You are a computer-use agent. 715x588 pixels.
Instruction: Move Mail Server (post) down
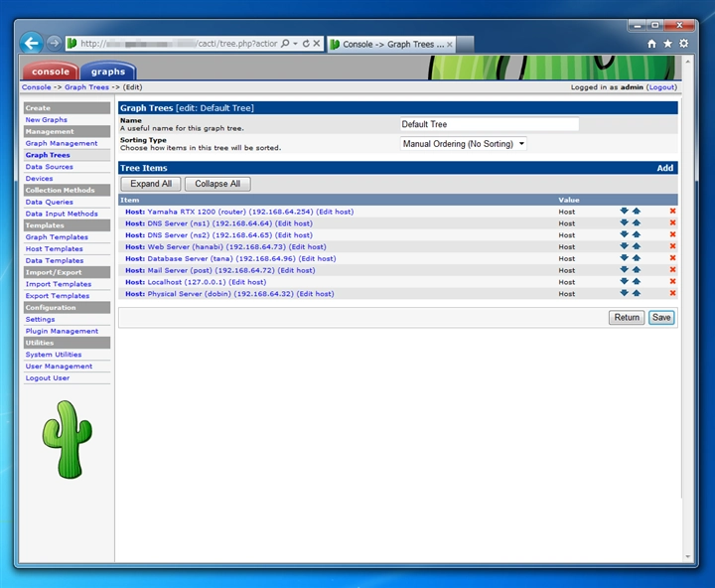pos(624,269)
